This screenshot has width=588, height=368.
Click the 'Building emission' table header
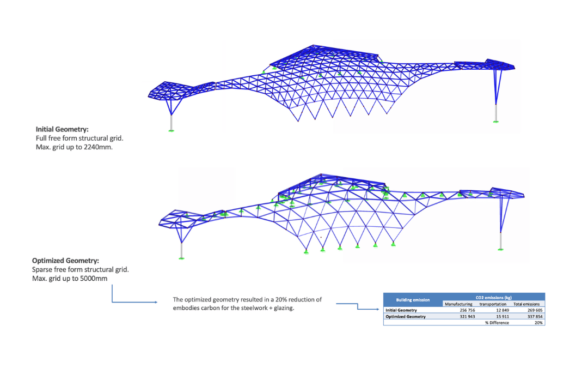pos(412,300)
